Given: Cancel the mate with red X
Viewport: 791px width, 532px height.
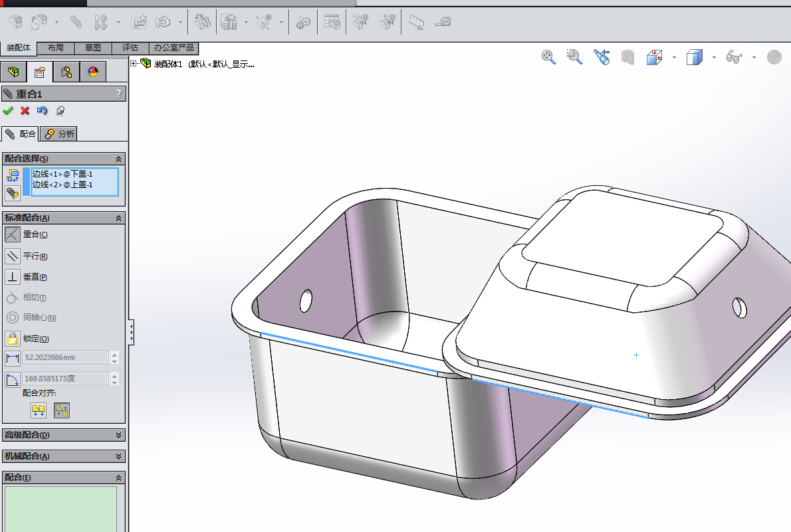Looking at the screenshot, I should tap(25, 110).
